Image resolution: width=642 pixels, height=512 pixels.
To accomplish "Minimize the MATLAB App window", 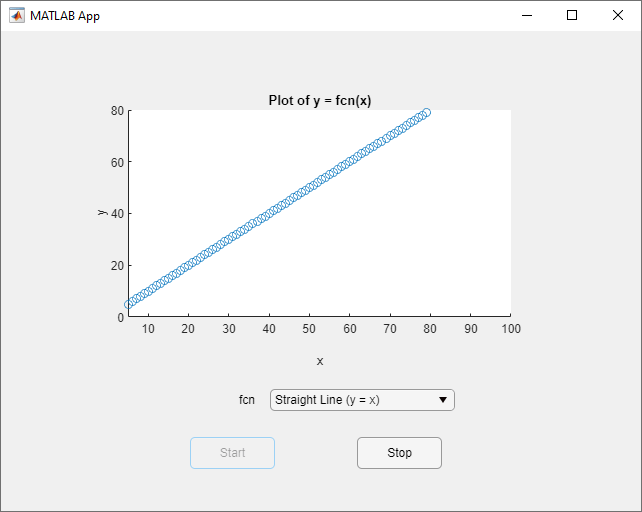I will point(526,15).
